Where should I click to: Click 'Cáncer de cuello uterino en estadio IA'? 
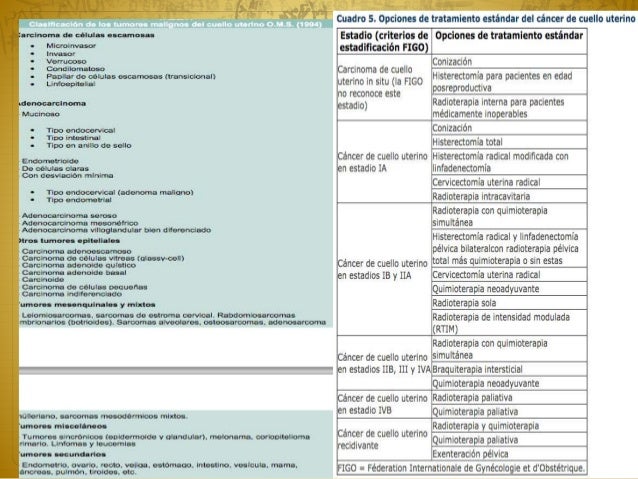click(x=384, y=162)
